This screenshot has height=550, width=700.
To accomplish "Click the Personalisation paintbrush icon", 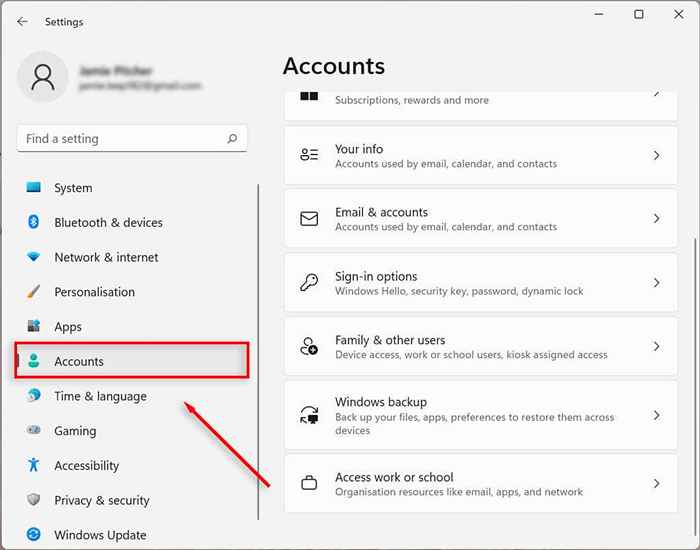I will click(x=33, y=292).
